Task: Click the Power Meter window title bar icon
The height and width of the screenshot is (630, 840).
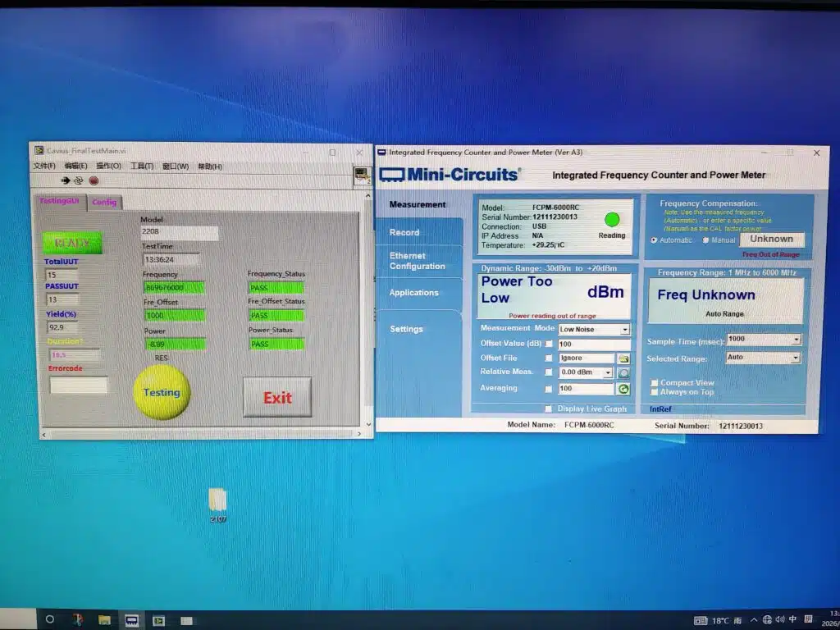Action: coord(381,152)
